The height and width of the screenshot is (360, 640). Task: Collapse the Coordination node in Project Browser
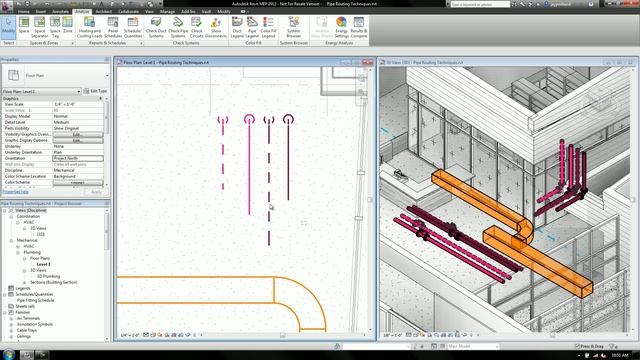coord(11,216)
